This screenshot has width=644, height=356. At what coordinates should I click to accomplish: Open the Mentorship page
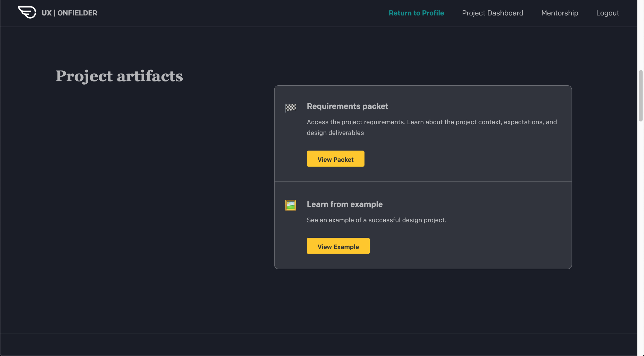(560, 13)
